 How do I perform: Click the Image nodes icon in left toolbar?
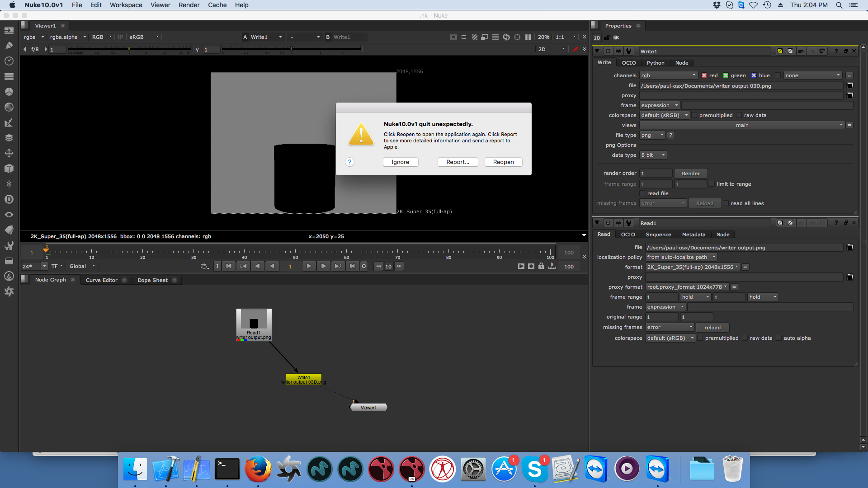click(9, 30)
